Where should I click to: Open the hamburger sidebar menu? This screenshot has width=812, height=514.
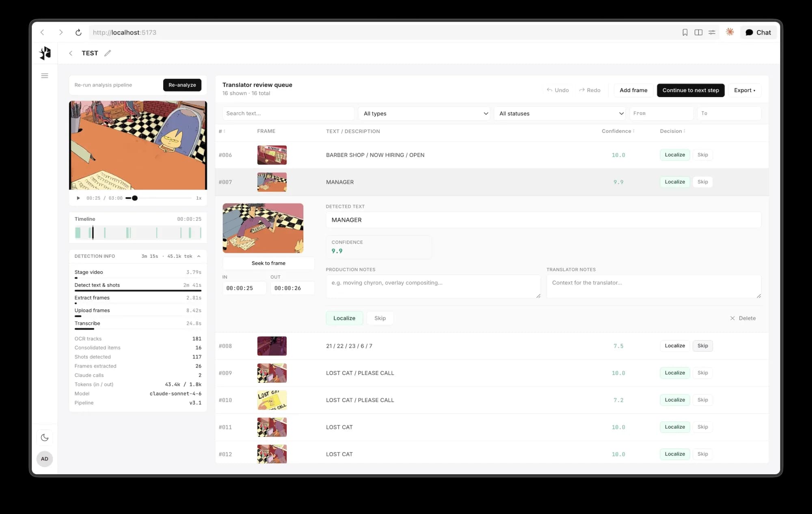click(45, 76)
